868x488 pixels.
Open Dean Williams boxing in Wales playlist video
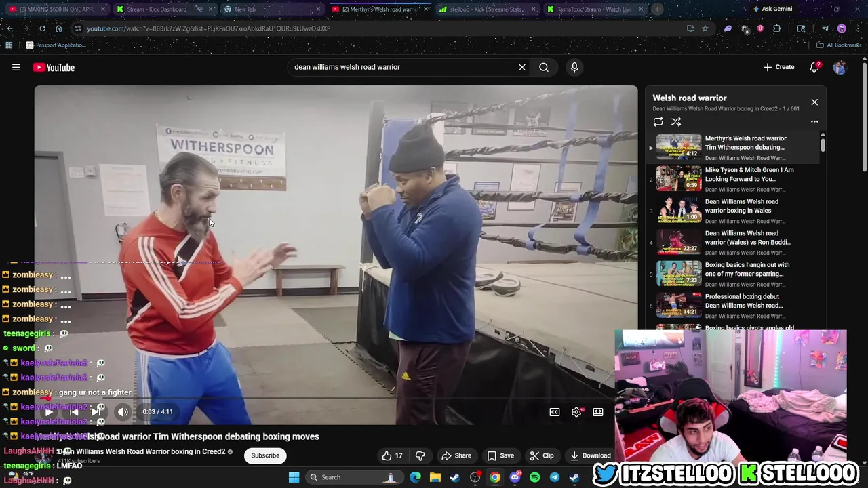click(x=732, y=211)
